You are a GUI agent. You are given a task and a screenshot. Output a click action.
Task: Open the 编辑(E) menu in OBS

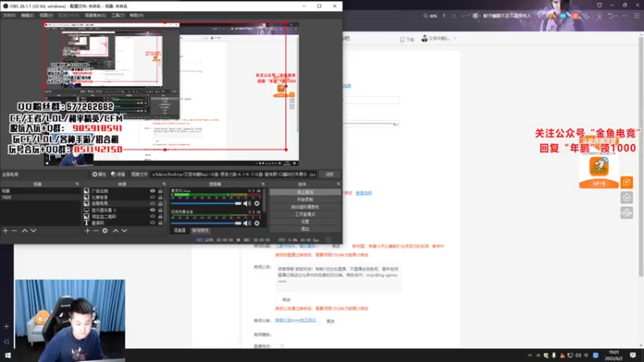[x=27, y=15]
